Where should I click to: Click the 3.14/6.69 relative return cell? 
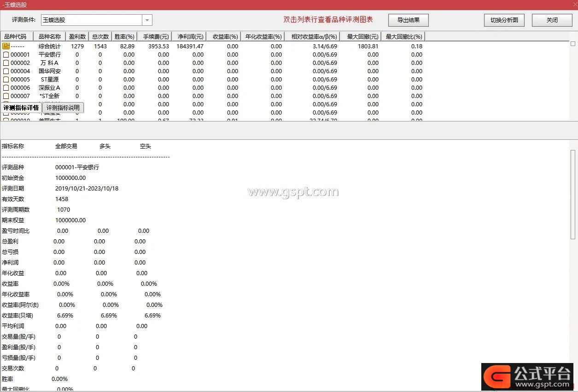pos(325,46)
